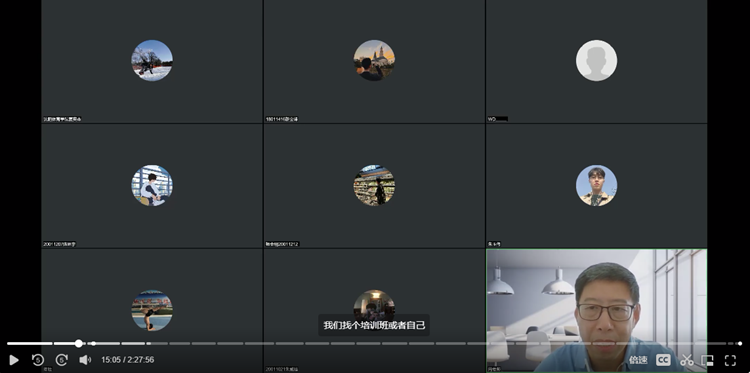Image resolution: width=750 pixels, height=373 pixels.
Task: Enter fullscreen video mode
Action: [730, 360]
